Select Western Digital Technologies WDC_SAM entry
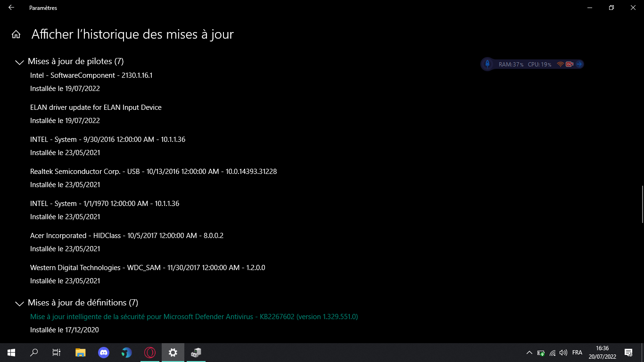 pyautogui.click(x=148, y=268)
